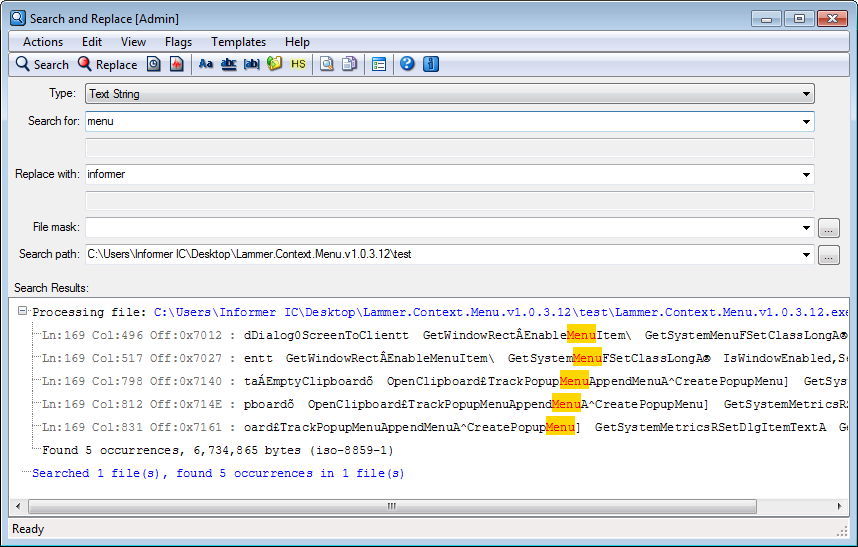Open the processed file path link
This screenshot has width=858, height=547.
(501, 312)
